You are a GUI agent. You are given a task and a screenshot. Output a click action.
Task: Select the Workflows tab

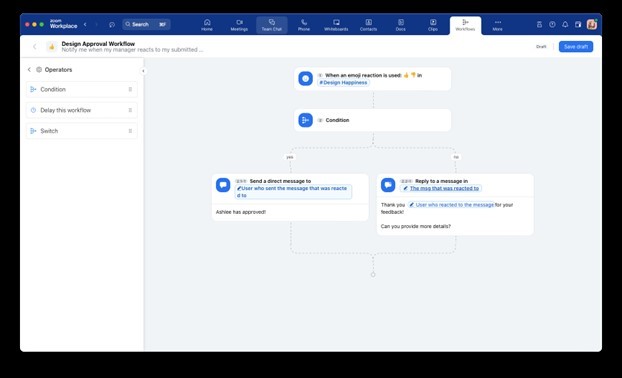tap(465, 25)
